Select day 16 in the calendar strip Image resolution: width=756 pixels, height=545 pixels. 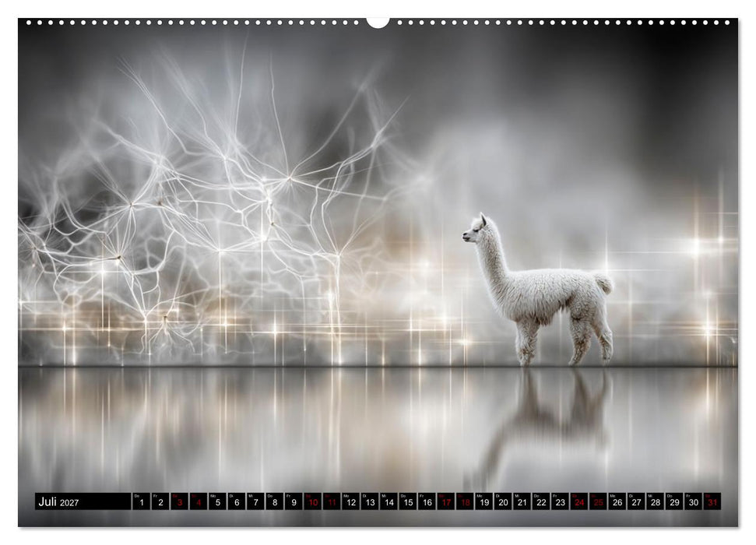coord(427,501)
